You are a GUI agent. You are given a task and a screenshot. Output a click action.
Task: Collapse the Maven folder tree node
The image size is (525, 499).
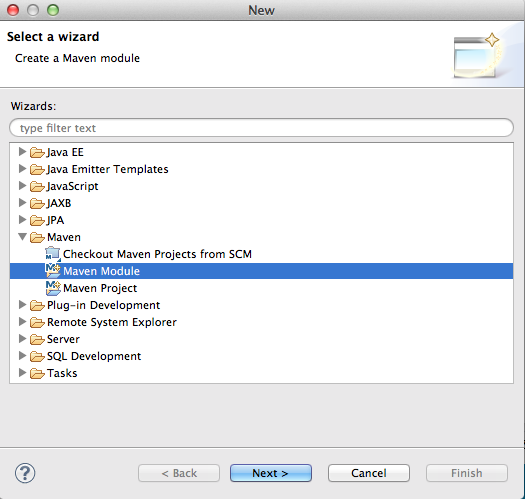click(x=22, y=236)
